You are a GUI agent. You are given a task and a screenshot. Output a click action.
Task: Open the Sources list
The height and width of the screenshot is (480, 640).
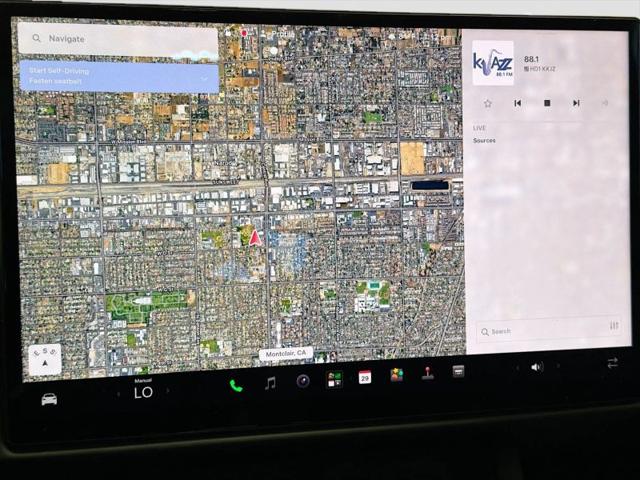pos(484,140)
